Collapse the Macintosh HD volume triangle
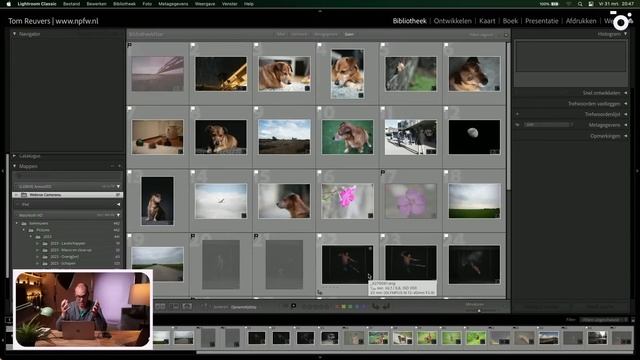 tap(118, 215)
